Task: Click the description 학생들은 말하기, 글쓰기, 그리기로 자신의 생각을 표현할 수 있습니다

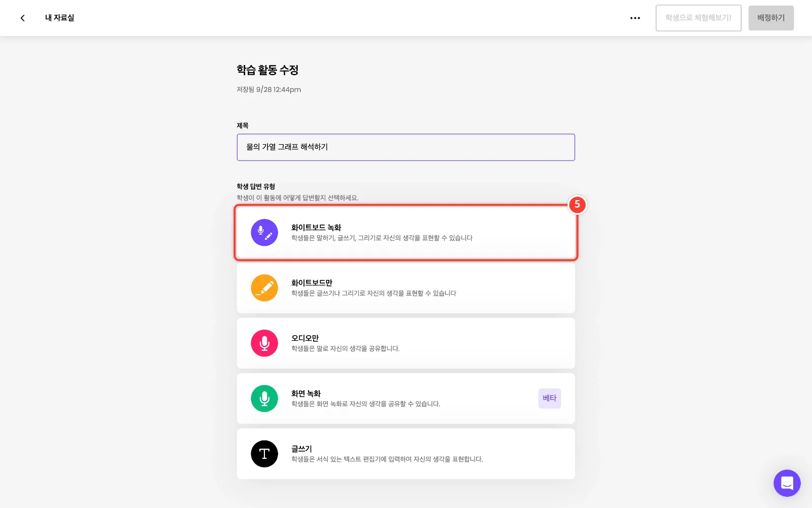Action: point(382,238)
